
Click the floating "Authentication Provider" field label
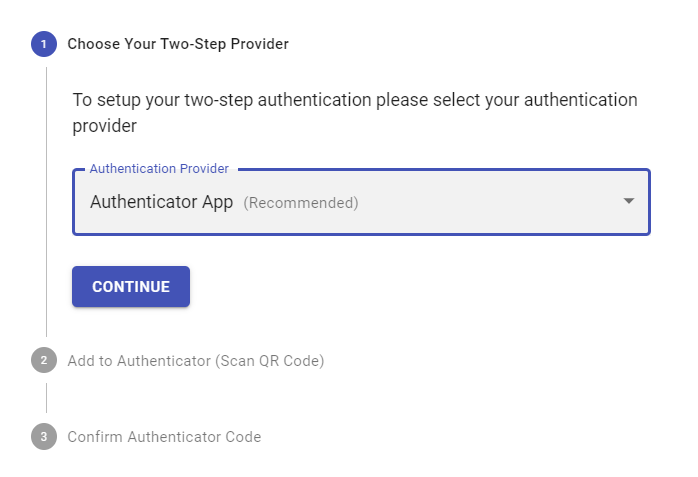click(x=159, y=169)
